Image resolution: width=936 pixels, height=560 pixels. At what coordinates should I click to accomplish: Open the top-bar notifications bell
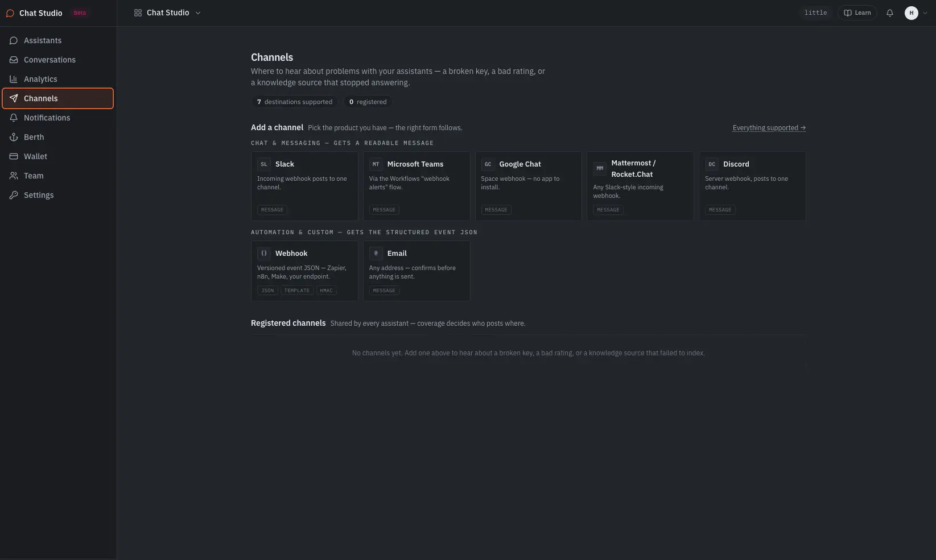pyautogui.click(x=890, y=13)
